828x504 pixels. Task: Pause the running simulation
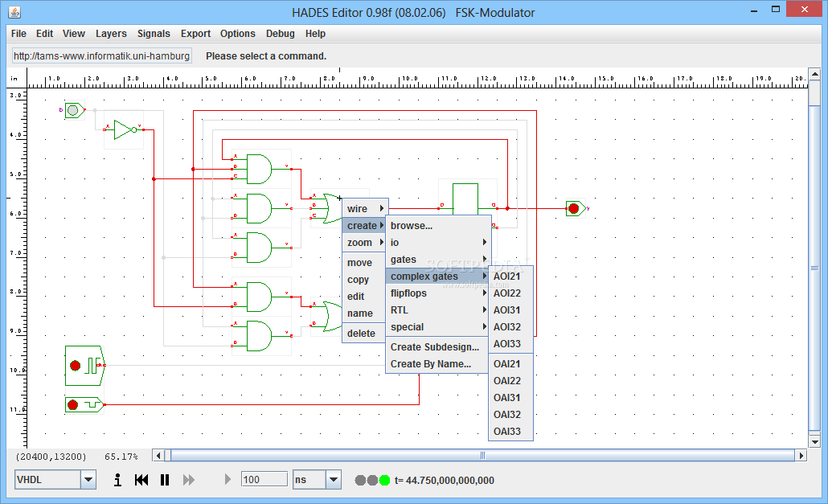tap(165, 480)
